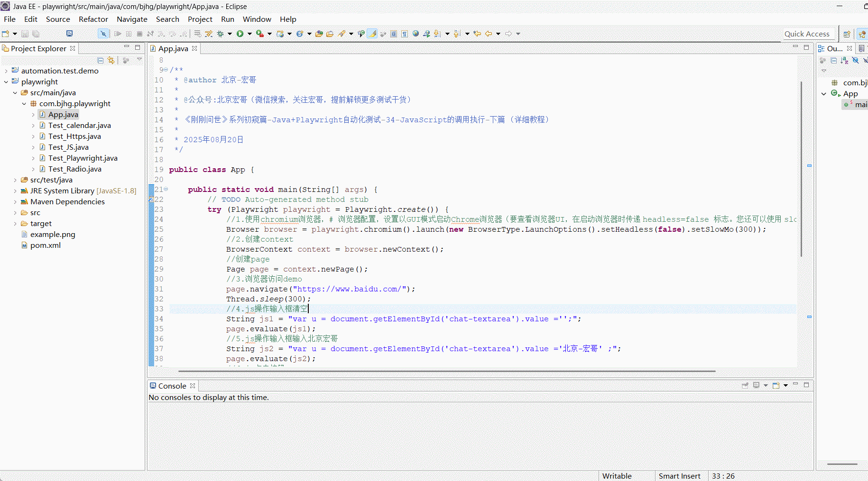This screenshot has height=481, width=868.
Task: Collapse all in the Outline view toolbar
Action: coord(833,60)
